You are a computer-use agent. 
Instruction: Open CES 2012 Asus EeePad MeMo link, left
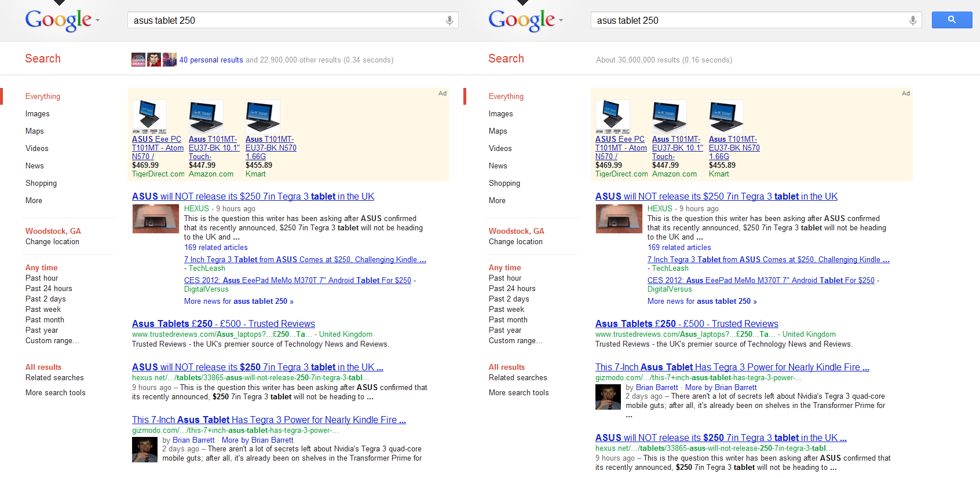pos(298,281)
